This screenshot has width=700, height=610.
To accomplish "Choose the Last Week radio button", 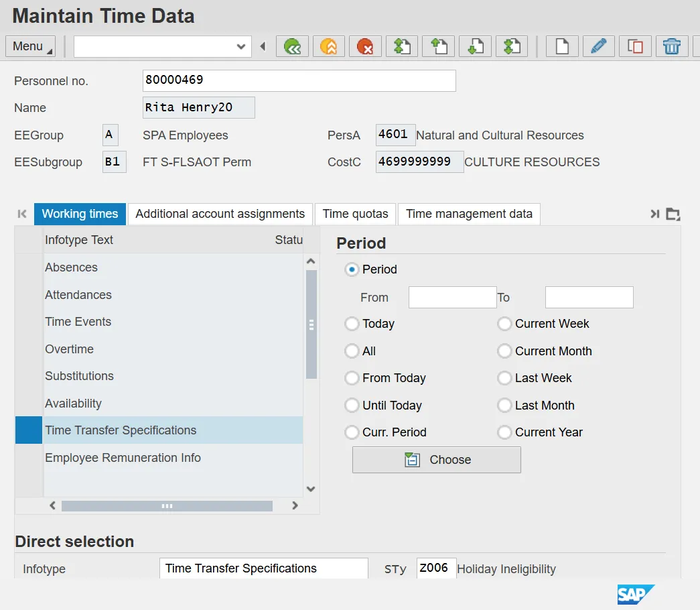I will (x=504, y=378).
